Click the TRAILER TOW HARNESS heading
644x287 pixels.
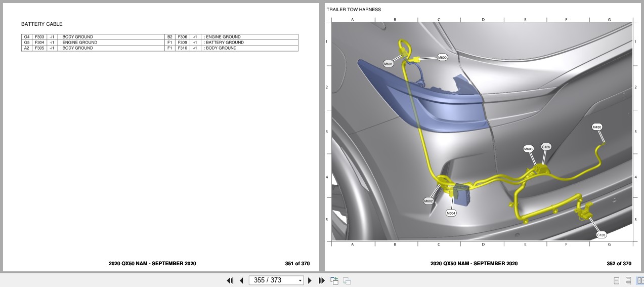coord(354,10)
